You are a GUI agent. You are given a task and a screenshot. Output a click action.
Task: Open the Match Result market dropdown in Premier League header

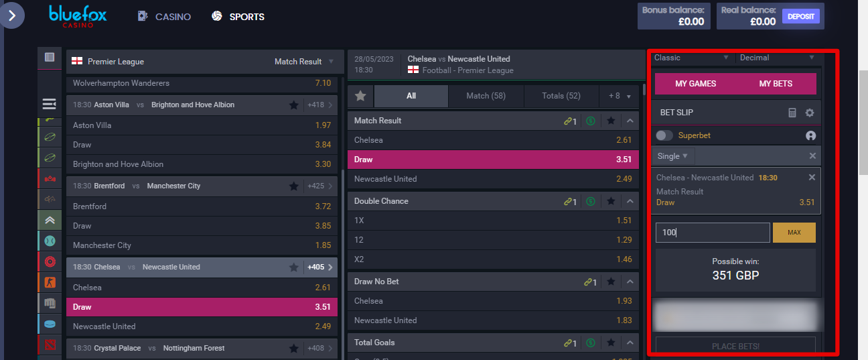[304, 62]
